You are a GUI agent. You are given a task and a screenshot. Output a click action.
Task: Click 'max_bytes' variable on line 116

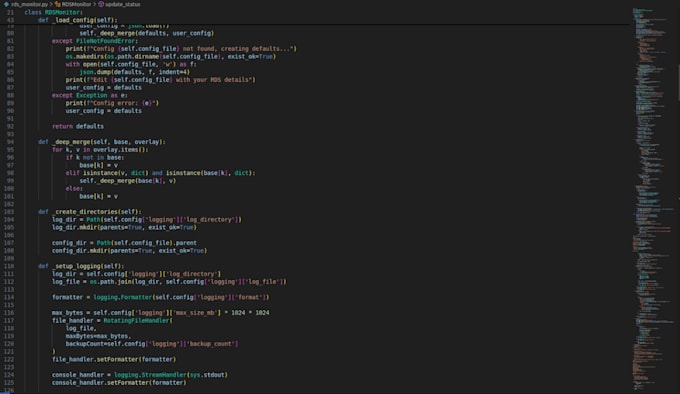67,313
